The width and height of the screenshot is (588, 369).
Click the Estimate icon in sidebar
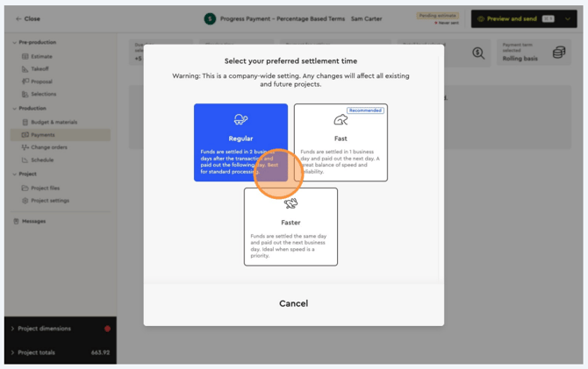click(x=25, y=56)
